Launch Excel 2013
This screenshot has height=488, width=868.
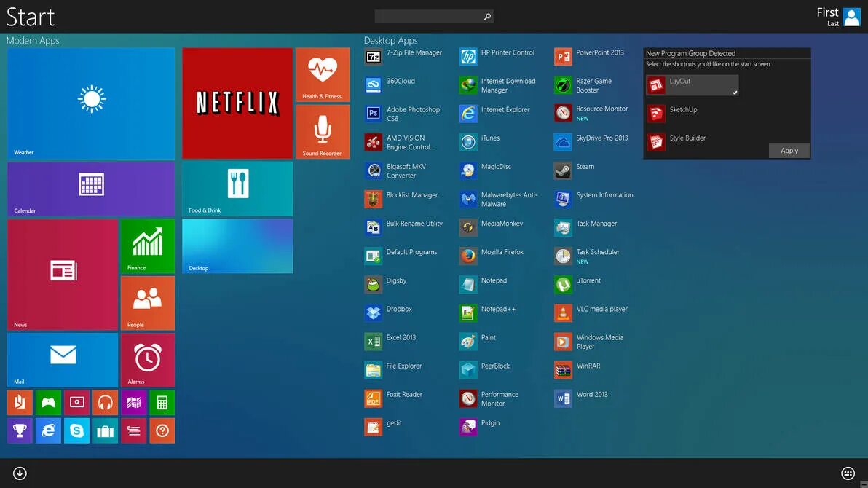click(x=391, y=341)
